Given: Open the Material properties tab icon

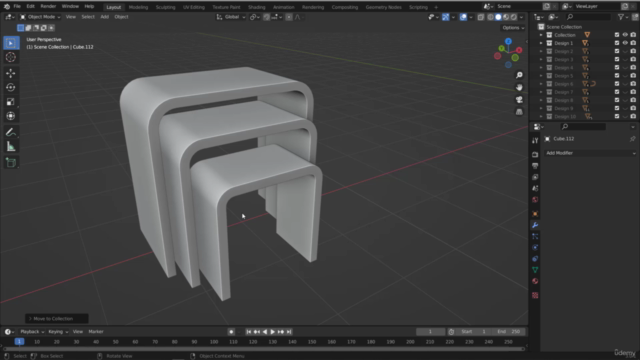Looking at the screenshot, I should (x=535, y=281).
